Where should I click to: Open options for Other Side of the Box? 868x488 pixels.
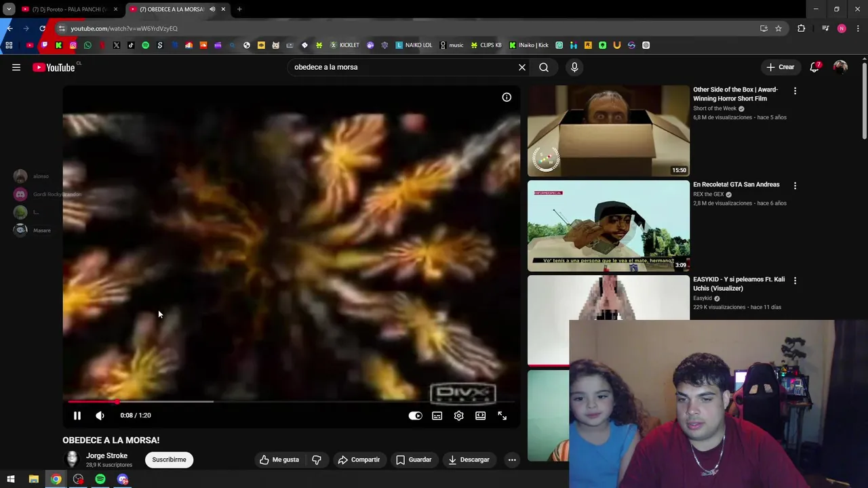pos(795,90)
